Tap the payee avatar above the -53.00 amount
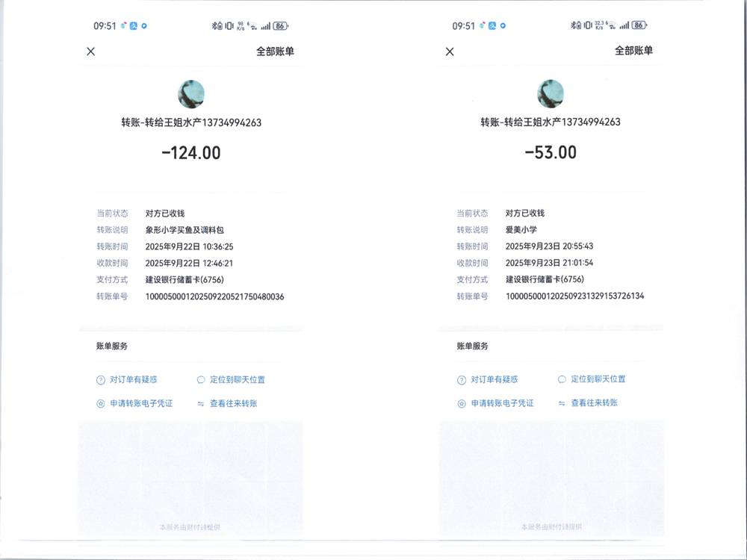 [x=551, y=94]
